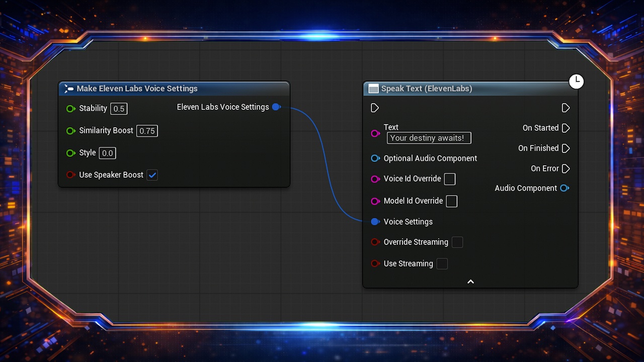Click the Optional Audio Component label
Screen dimensions: 644x362
point(430,158)
